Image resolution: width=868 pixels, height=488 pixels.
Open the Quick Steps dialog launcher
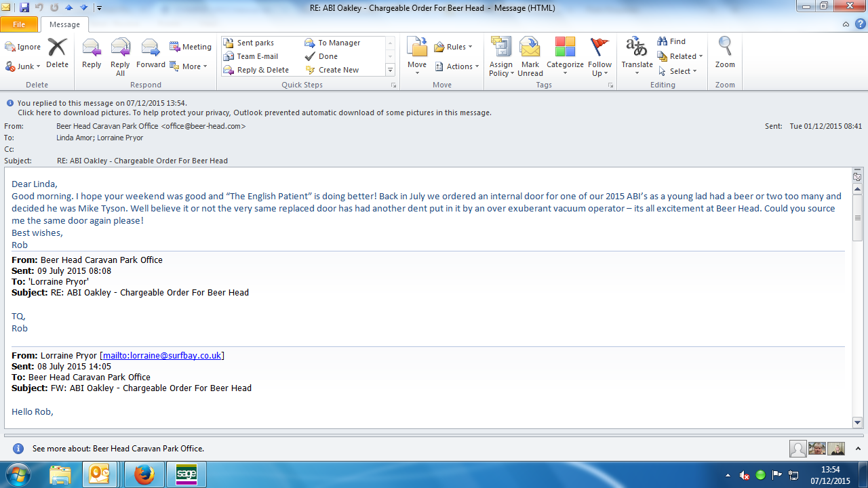pos(393,85)
